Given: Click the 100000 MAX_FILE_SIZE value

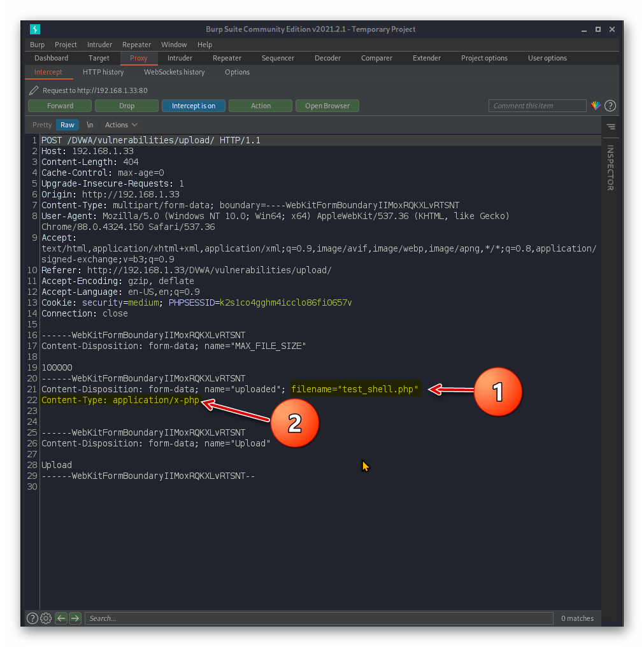Looking at the screenshot, I should click(x=57, y=367).
